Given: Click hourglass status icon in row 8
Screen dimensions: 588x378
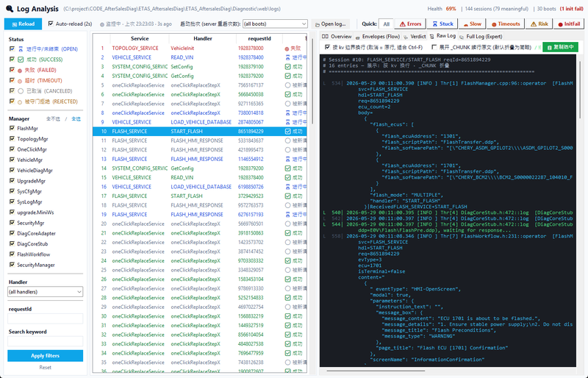Looking at the screenshot, I should [287, 113].
